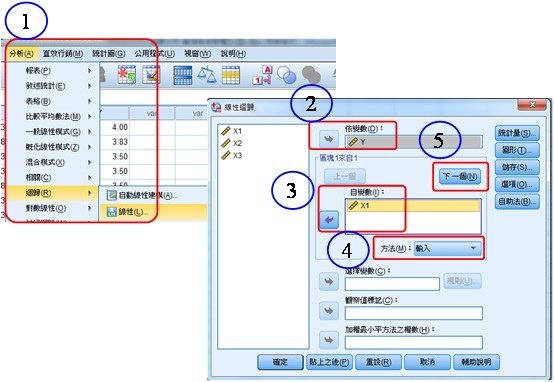Click the arrow button beside 依變數 field
554x382 pixels.
coord(328,139)
